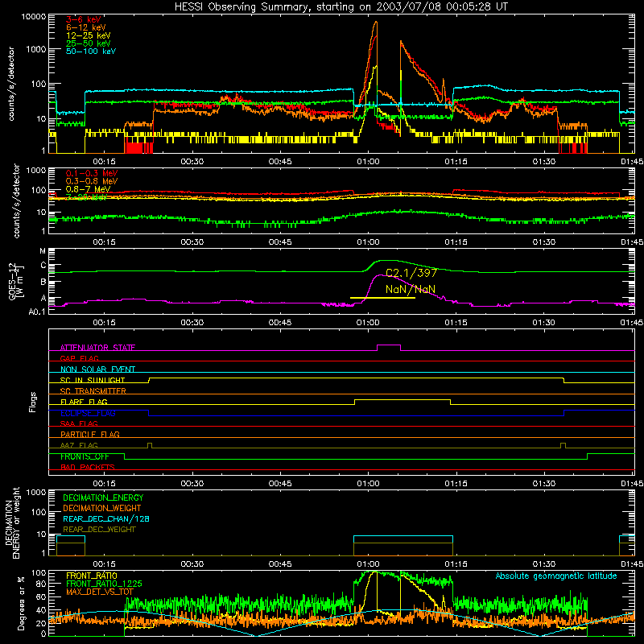The height and width of the screenshot is (644, 644).
Task: Click the 'DECIMATION ENERGY or weight' y-axis label
Action: tap(12, 522)
